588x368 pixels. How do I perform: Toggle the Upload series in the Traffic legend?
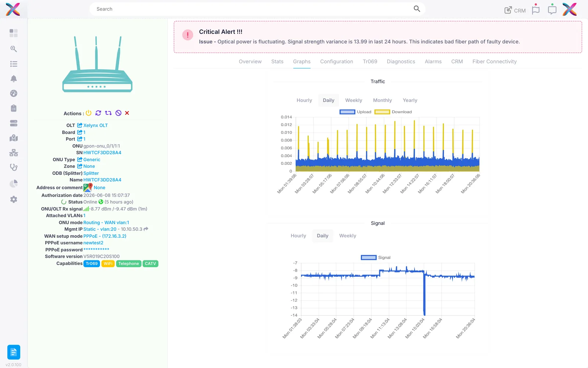tap(355, 112)
